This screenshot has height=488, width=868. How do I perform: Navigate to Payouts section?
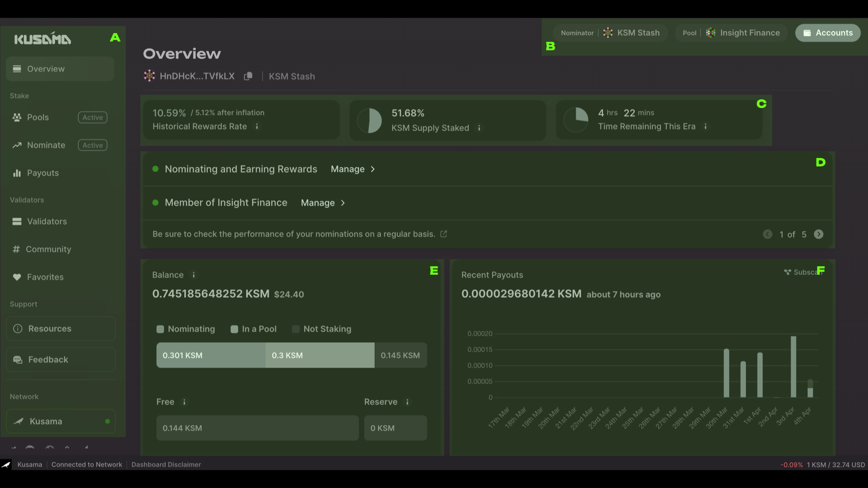click(x=42, y=174)
